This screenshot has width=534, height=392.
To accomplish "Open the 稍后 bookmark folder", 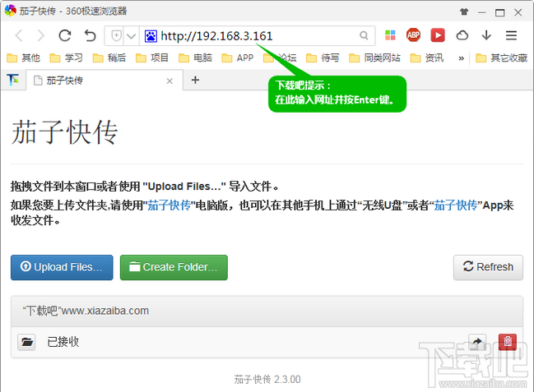I will (109, 58).
